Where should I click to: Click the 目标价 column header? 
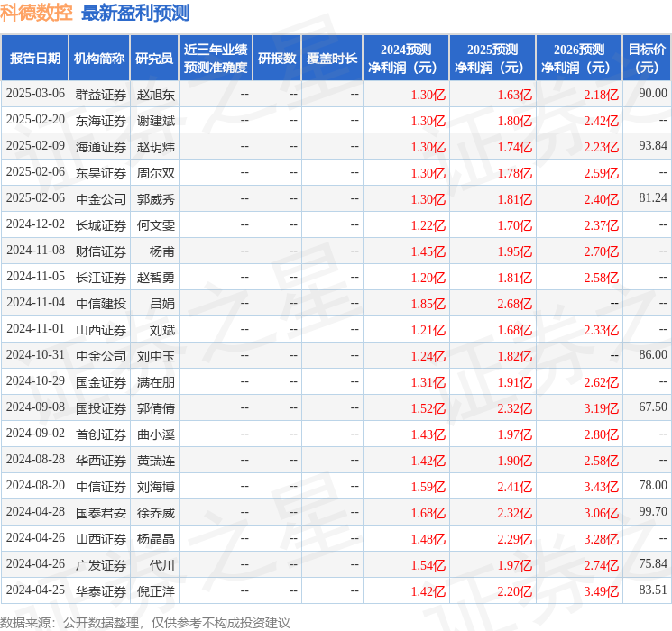(647, 59)
